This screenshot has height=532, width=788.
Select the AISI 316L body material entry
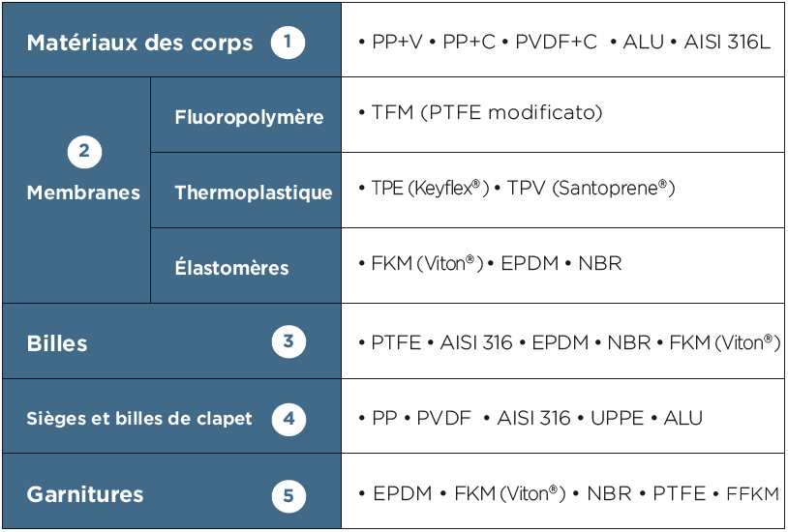point(727,43)
